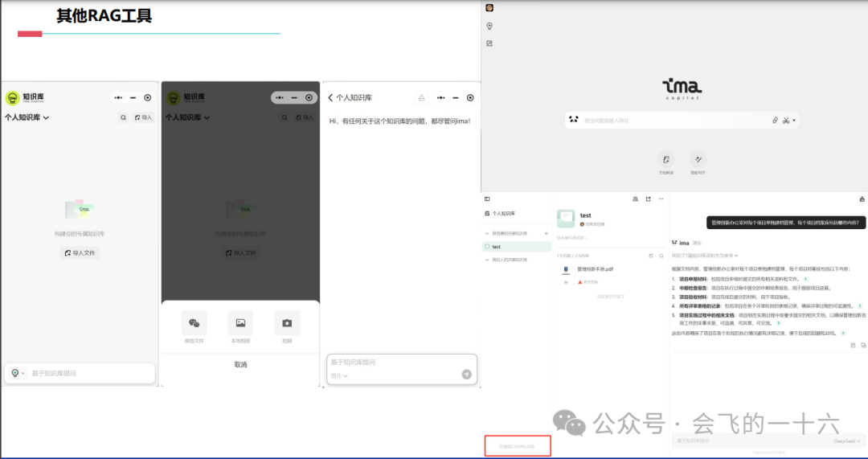Click the test knowledge base cover thumbnail
This screenshot has height=459, width=868.
[x=566, y=219]
